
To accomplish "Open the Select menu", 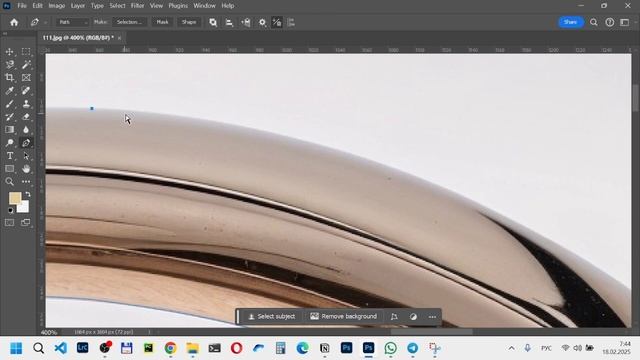I will 117,6.
